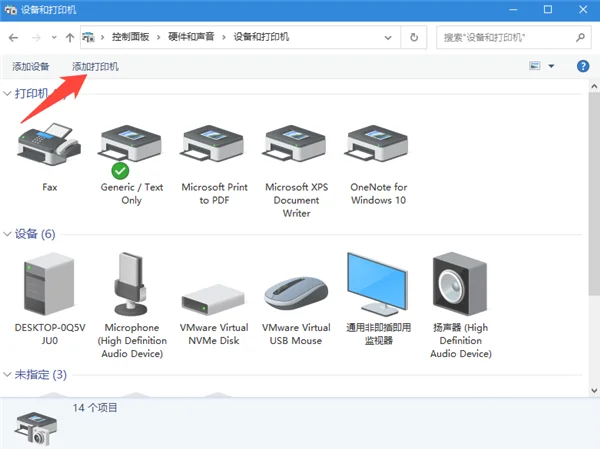
Task: Open the help question mark button
Action: pyautogui.click(x=583, y=66)
